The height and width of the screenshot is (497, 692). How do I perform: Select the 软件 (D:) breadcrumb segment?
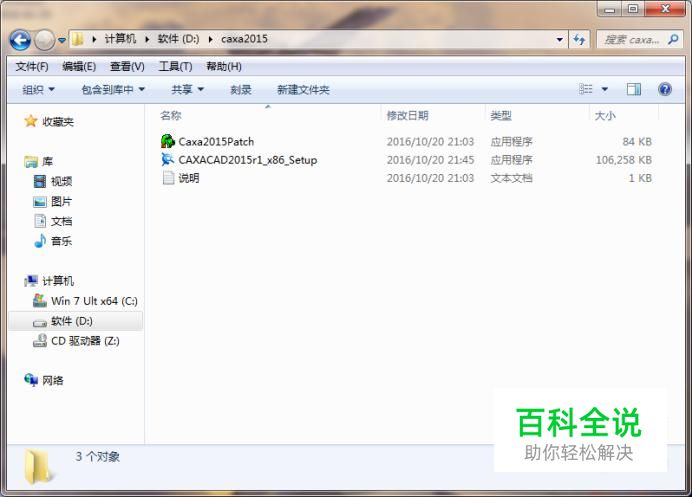(x=178, y=39)
